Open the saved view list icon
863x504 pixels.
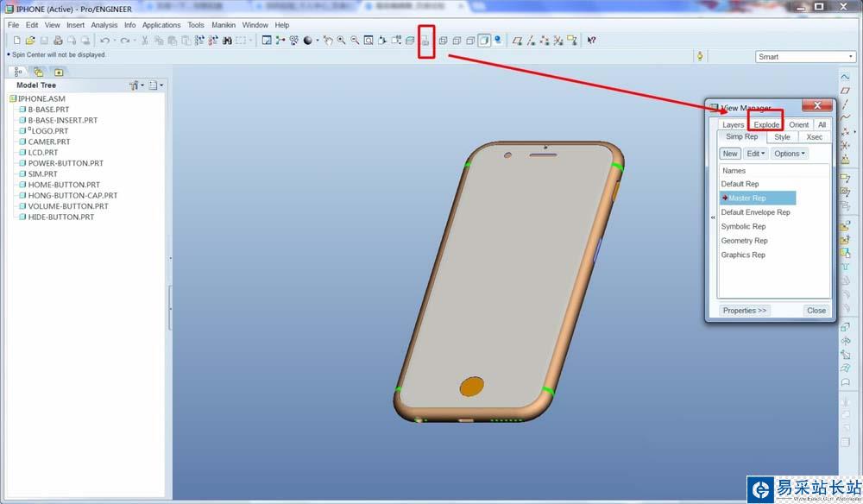(396, 41)
